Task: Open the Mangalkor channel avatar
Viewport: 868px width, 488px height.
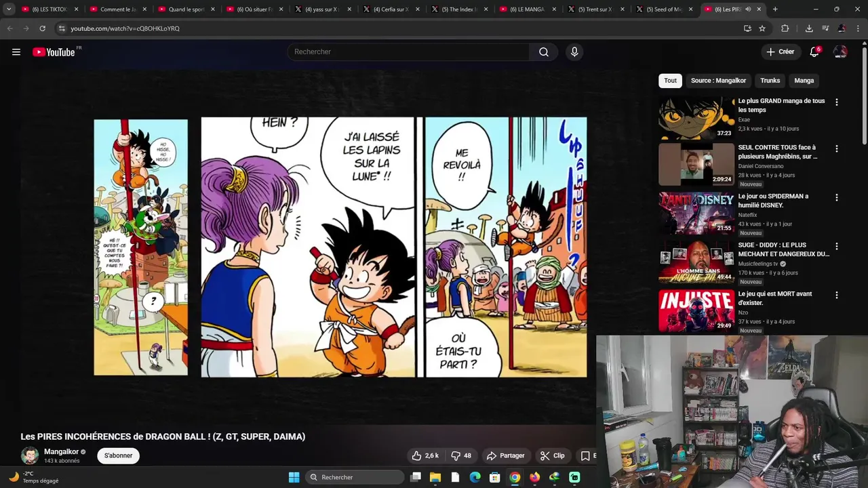Action: [x=30, y=455]
